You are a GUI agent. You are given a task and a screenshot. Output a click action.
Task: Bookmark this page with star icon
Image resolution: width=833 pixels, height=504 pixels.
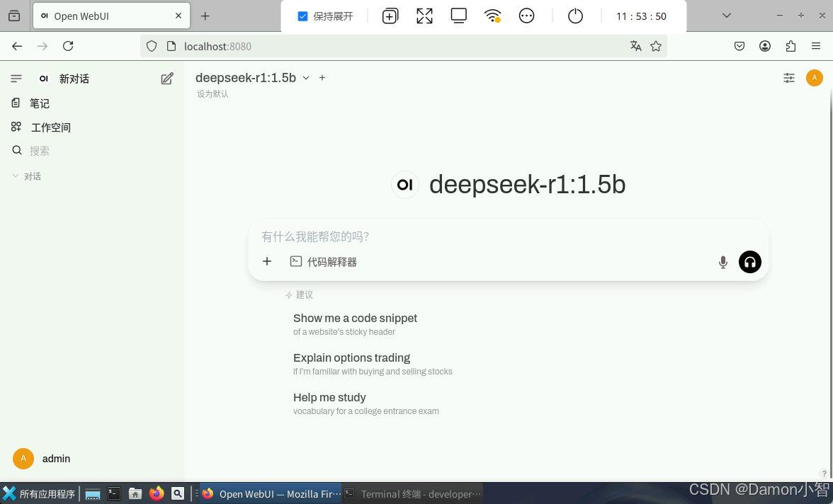point(656,46)
